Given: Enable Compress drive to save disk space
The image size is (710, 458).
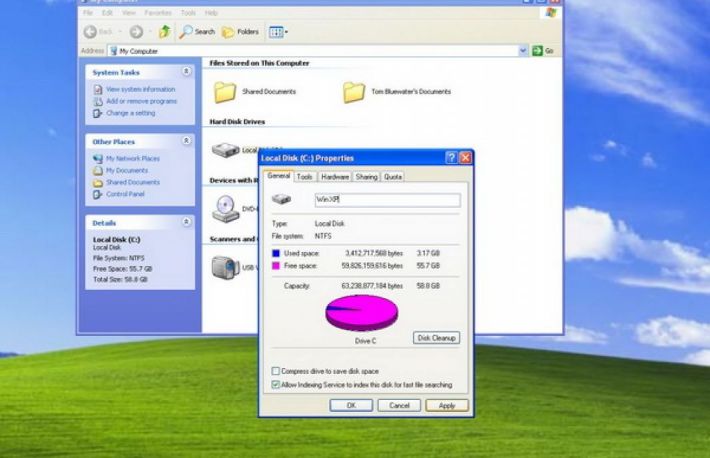Looking at the screenshot, I should [x=276, y=371].
